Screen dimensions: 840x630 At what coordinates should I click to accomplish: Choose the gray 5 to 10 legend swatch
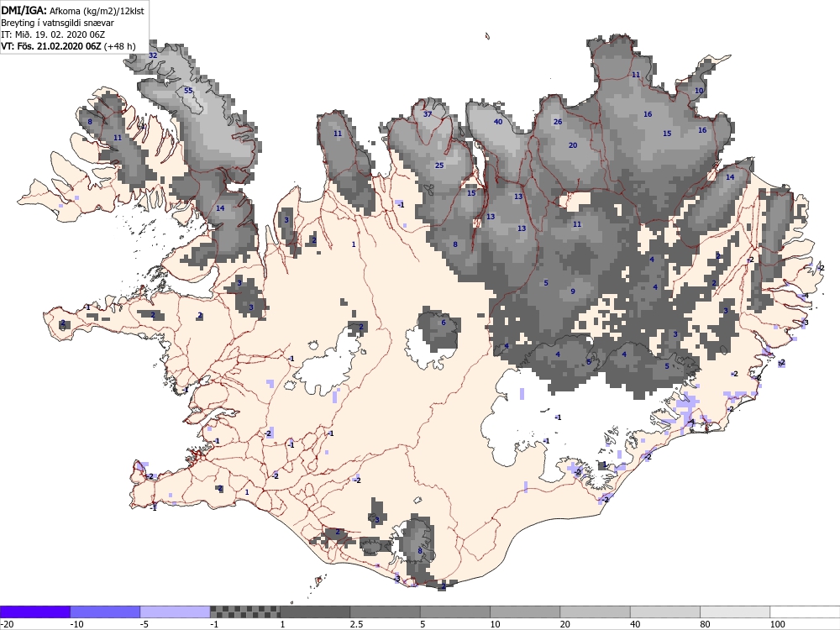coord(454,612)
